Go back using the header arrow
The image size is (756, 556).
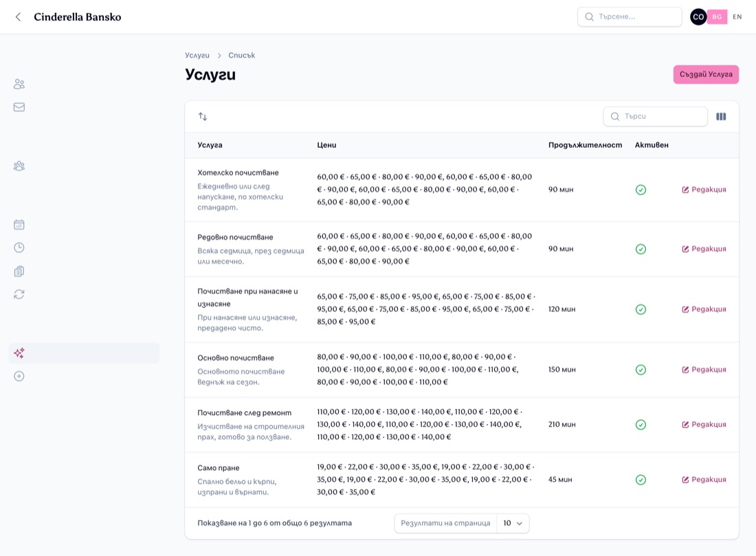(19, 17)
